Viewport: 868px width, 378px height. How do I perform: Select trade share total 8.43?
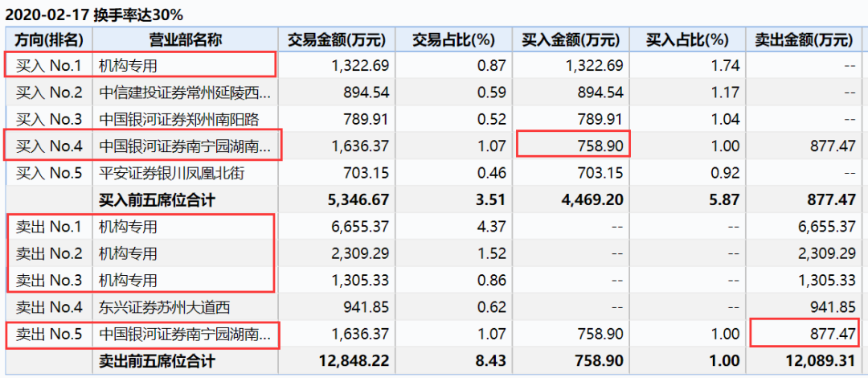click(x=492, y=361)
